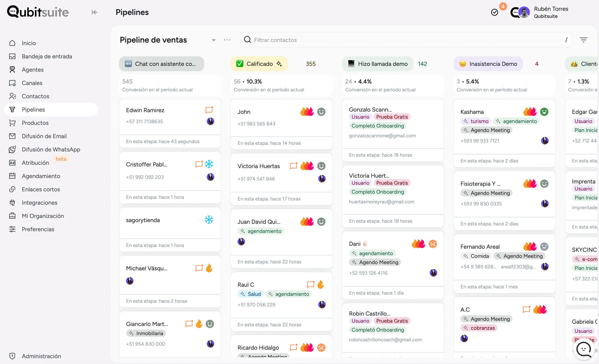Click gonzaloscannone@gmail.com email text
This screenshot has width=599, height=364.
tap(382, 135)
